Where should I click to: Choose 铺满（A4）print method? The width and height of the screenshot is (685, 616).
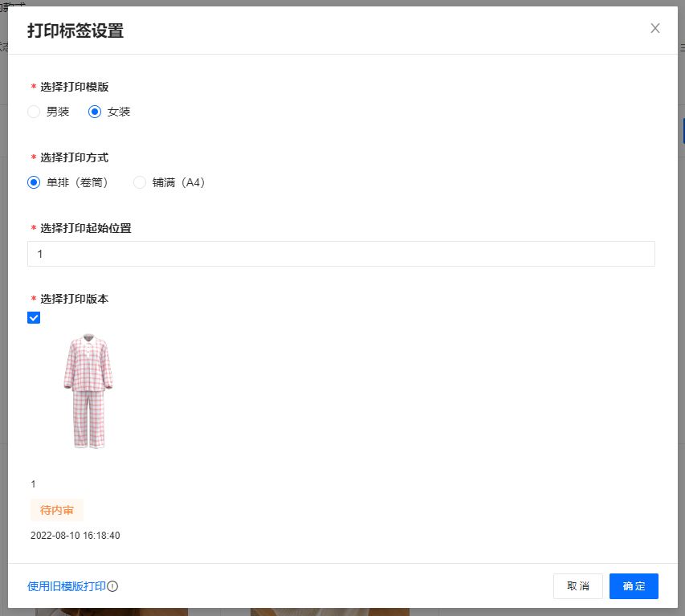(140, 182)
